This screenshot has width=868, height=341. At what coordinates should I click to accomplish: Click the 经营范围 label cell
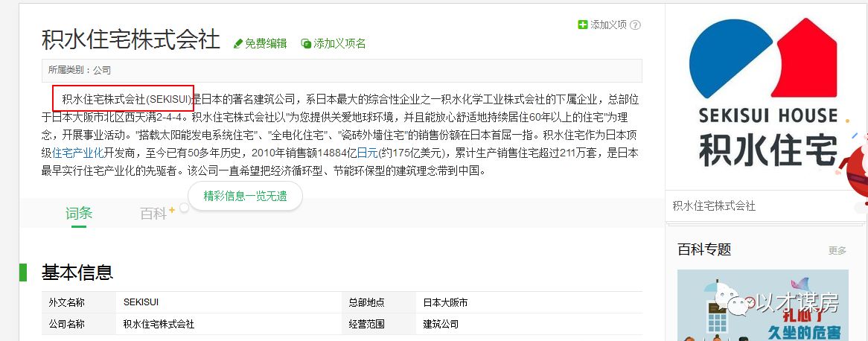(379, 324)
